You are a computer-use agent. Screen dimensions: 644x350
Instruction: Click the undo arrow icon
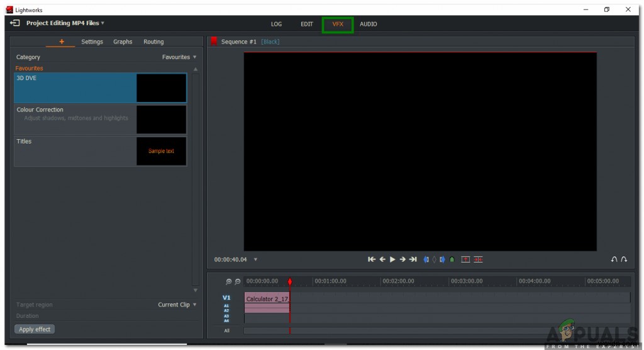click(x=614, y=259)
